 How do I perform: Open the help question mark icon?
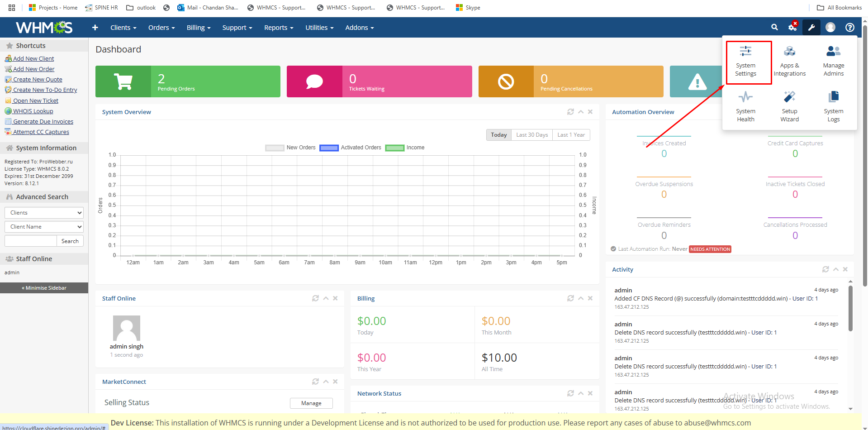[849, 28]
